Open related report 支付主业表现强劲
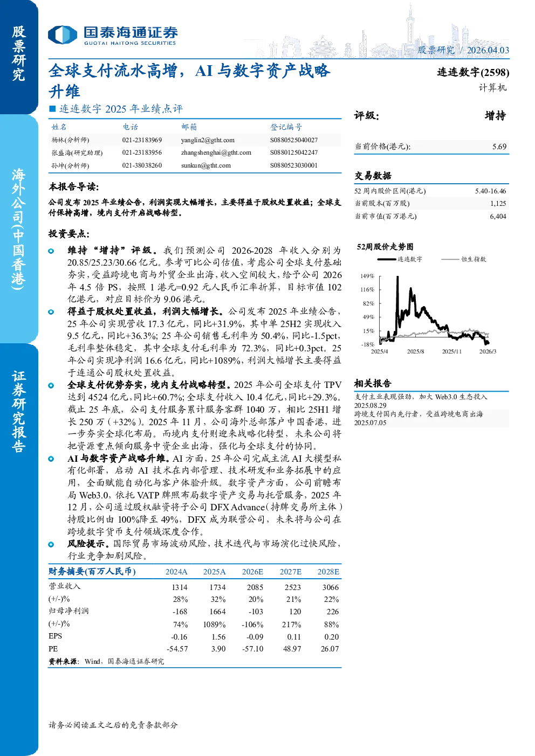The image size is (535, 756). [x=421, y=401]
